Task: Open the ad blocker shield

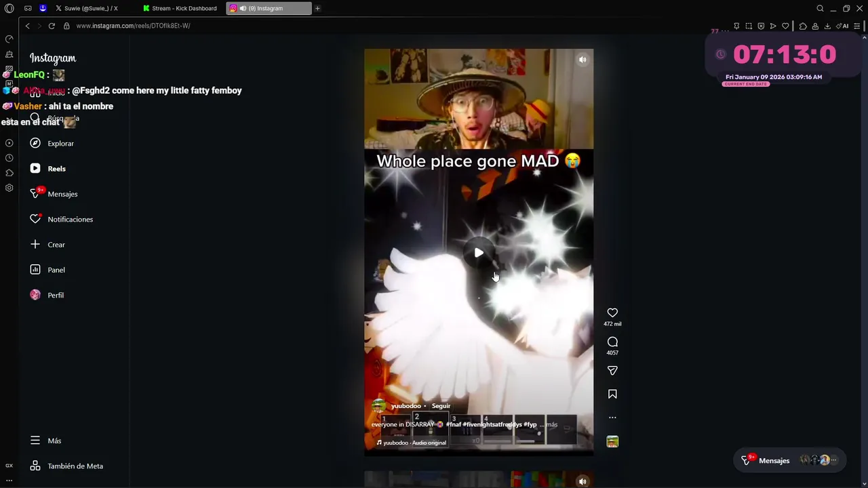Action: coord(761,26)
